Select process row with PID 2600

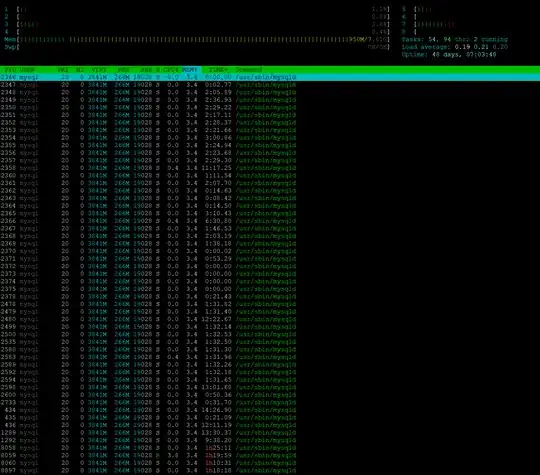148,395
